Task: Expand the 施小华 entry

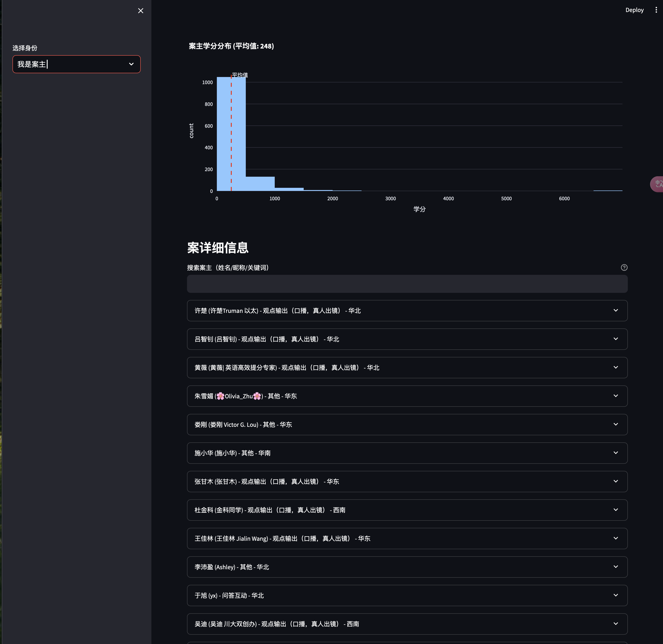Action: 407,453
